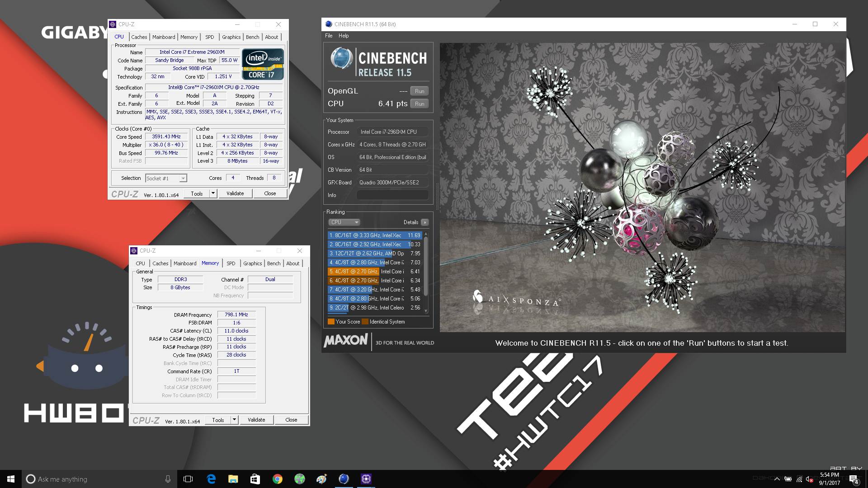Launch Google Chrome from the taskbar
This screenshot has height=488, width=868.
point(277,479)
